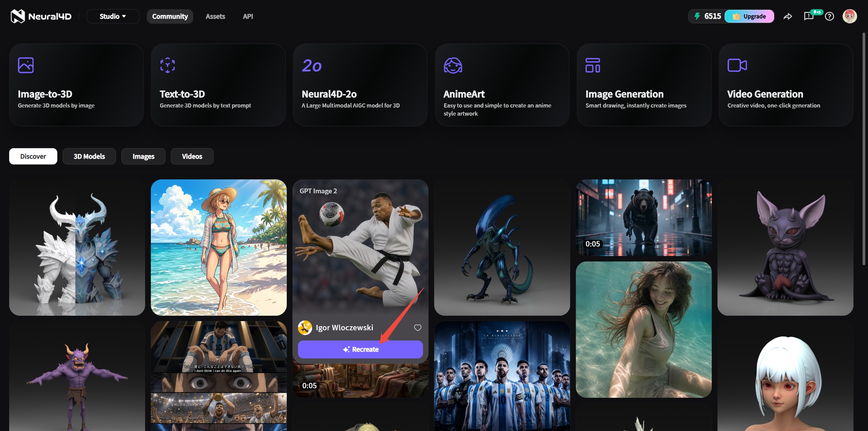Viewport: 868px width, 431px height.
Task: Open the Video Generation title
Action: coord(765,94)
